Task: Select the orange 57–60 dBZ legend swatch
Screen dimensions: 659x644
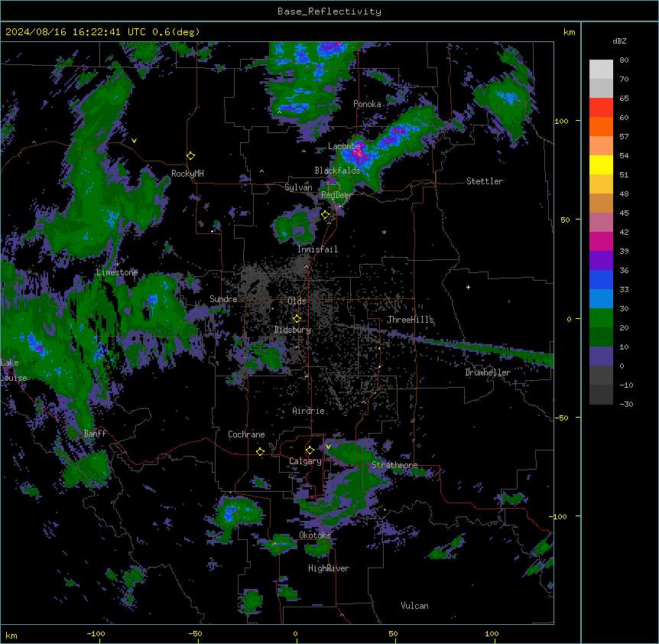Action: (601, 126)
